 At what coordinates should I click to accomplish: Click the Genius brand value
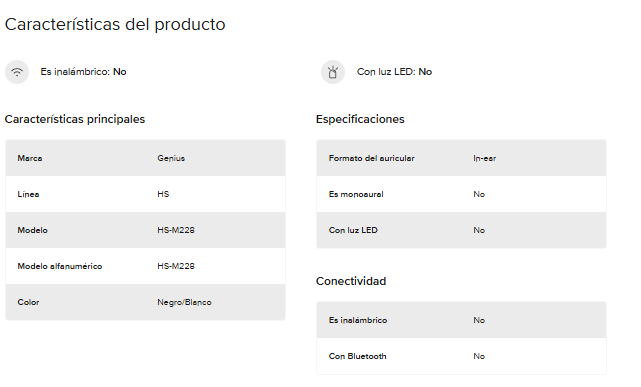point(171,158)
